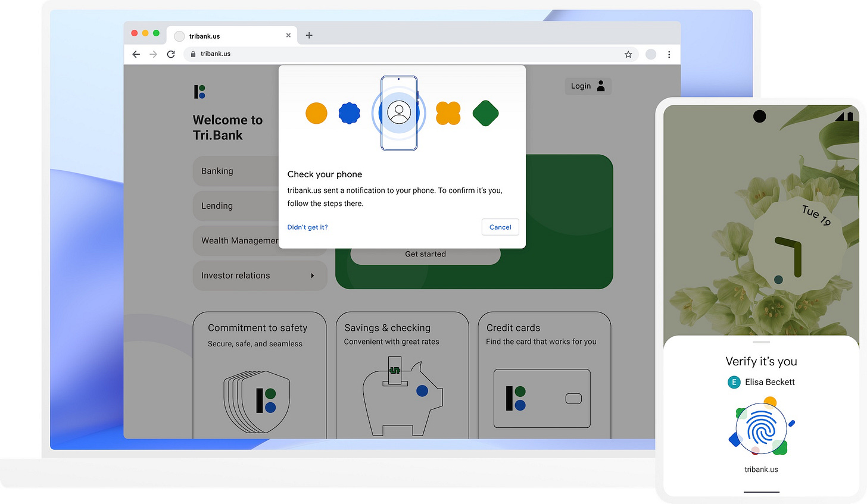Open the Credit cards card
This screenshot has height=504, width=867.
click(544, 375)
